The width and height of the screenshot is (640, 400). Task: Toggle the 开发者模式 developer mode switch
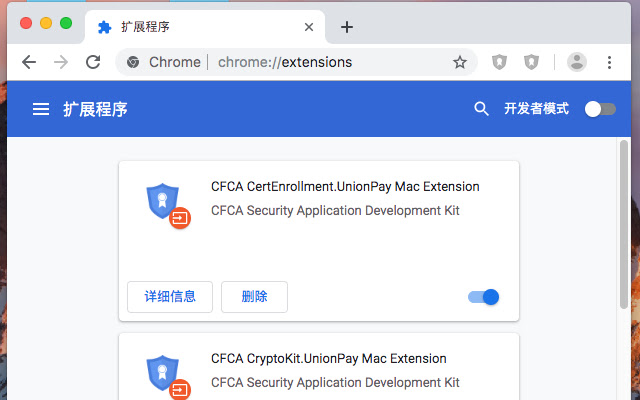click(600, 109)
